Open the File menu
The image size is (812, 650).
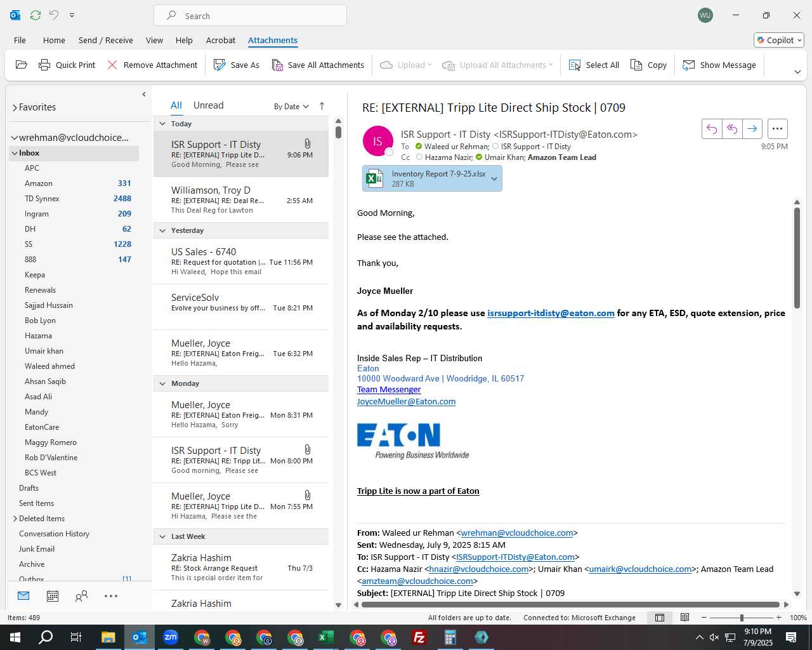[20, 40]
